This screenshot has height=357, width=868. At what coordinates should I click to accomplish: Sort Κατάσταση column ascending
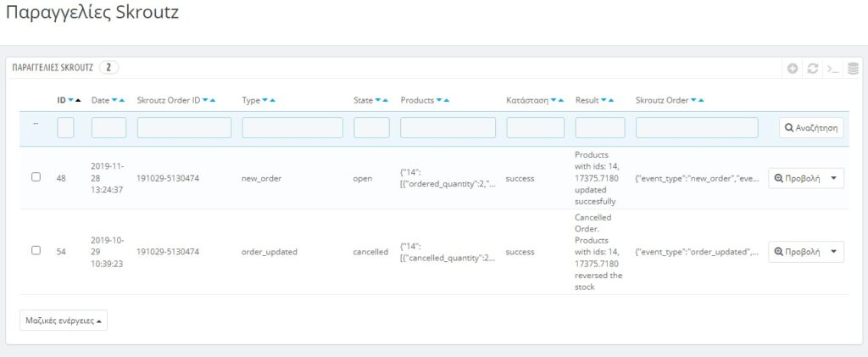tap(561, 101)
